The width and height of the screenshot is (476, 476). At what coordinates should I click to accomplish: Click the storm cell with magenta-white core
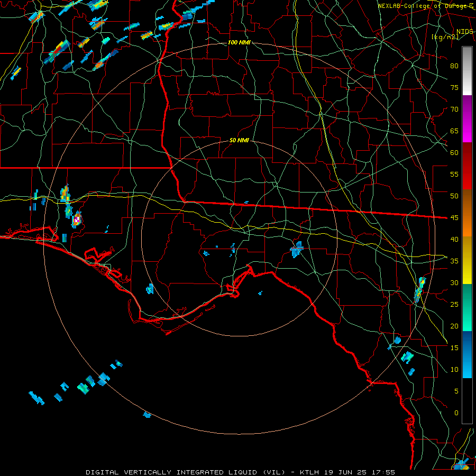pos(77,219)
